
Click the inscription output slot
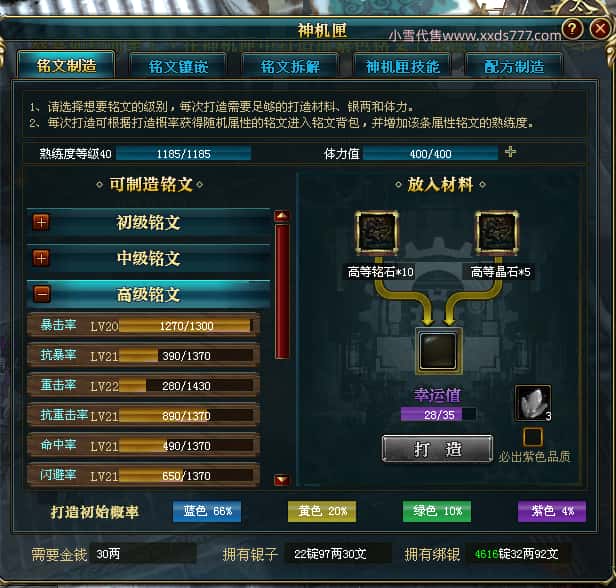[438, 350]
